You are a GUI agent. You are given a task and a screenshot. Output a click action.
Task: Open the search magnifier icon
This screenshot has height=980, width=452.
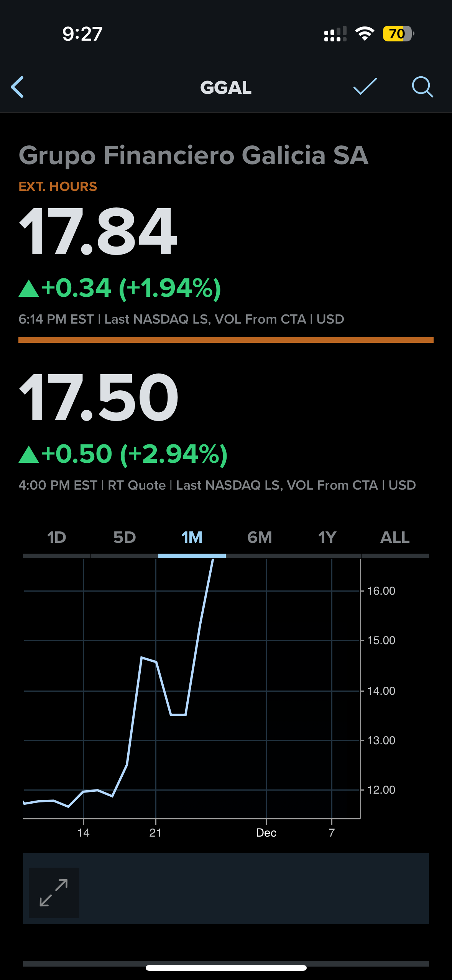422,87
